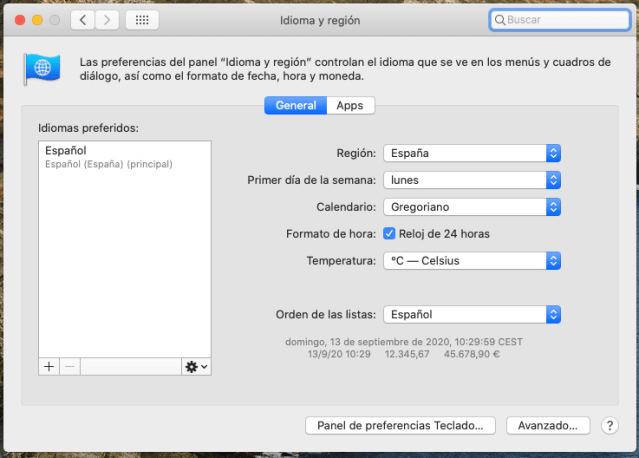
Task: Open the gear actions menu
Action: [x=196, y=367]
